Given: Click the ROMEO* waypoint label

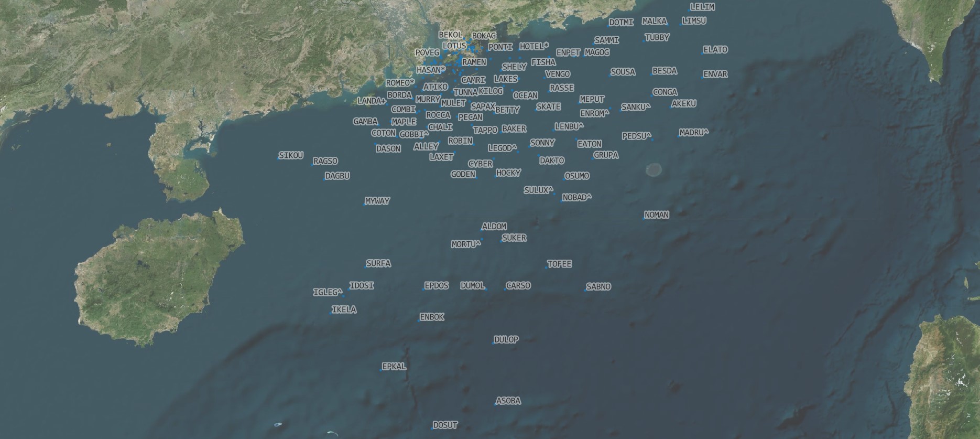Looking at the screenshot, I should pyautogui.click(x=400, y=83).
